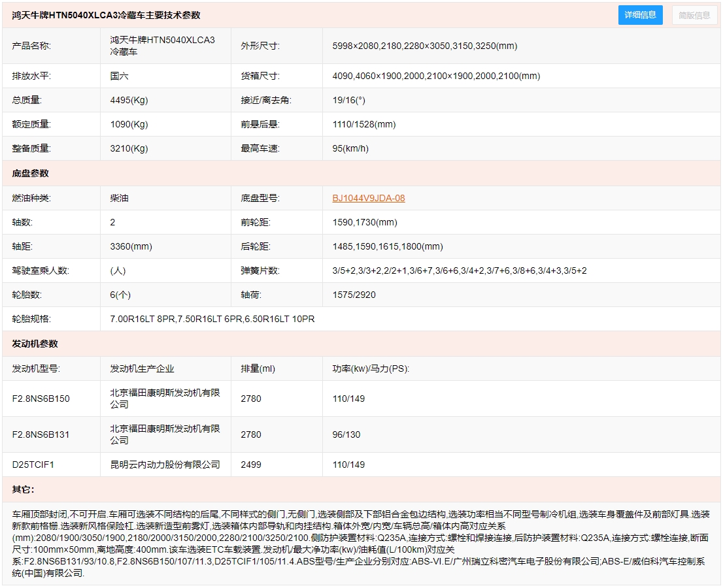The height and width of the screenshot is (588, 723).
Task: Click the 排放水平 label
Action: pos(31,76)
